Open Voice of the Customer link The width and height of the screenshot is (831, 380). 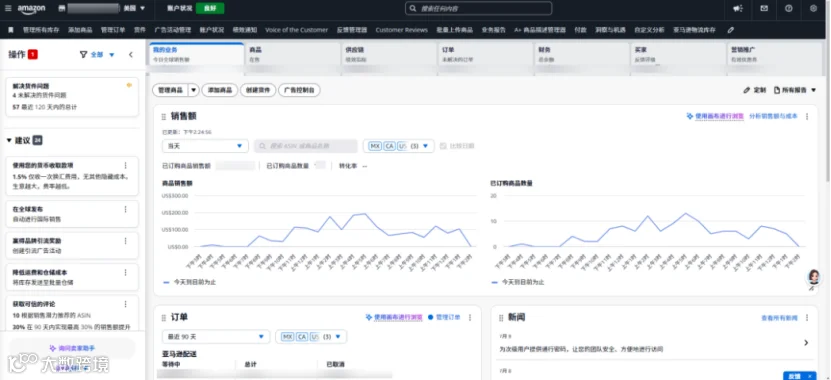pyautogui.click(x=296, y=30)
